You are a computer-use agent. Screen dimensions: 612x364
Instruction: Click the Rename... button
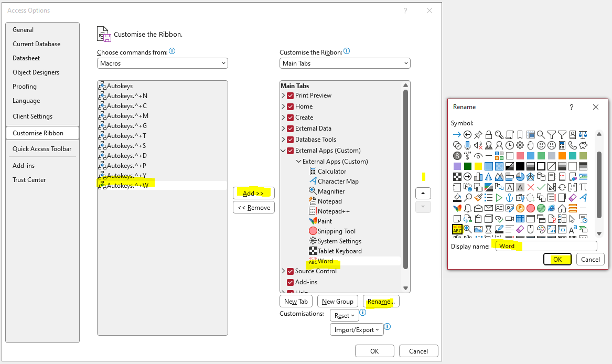(x=381, y=301)
